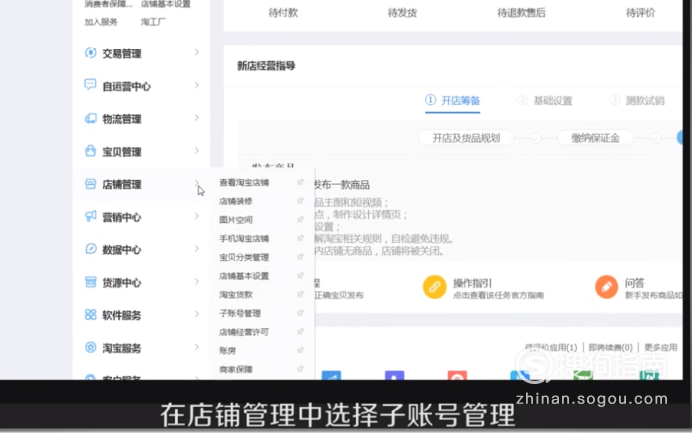The width and height of the screenshot is (692, 433).
Task: Expand 货源中心 with its chevron
Action: pyautogui.click(x=197, y=282)
